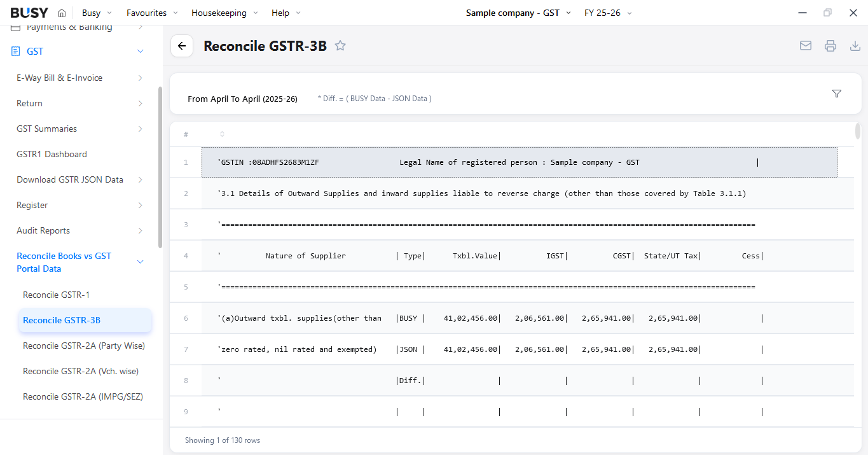Screen dimensions: 868x455
Task: Select the GSTIN row in table
Action: click(x=519, y=162)
